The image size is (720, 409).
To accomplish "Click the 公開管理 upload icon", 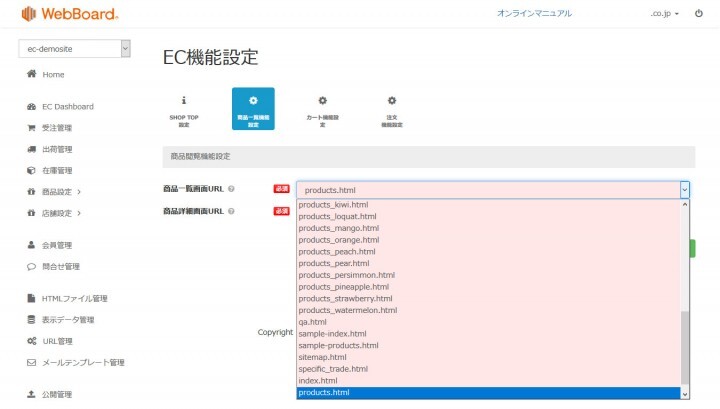I will (x=31, y=394).
